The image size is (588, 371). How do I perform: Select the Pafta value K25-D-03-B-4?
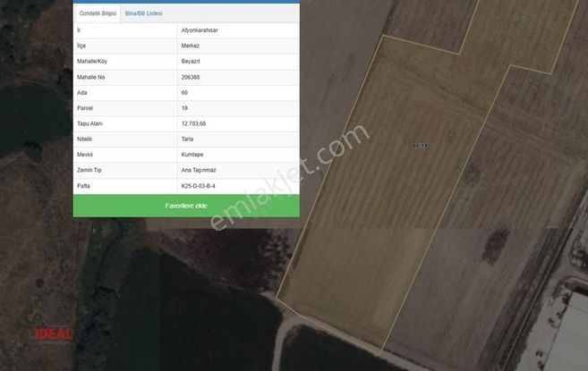198,186
